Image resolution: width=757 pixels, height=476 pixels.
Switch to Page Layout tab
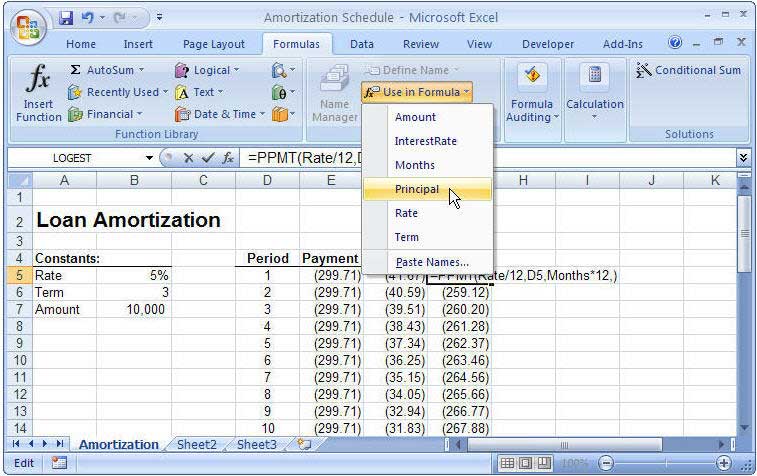(x=213, y=44)
